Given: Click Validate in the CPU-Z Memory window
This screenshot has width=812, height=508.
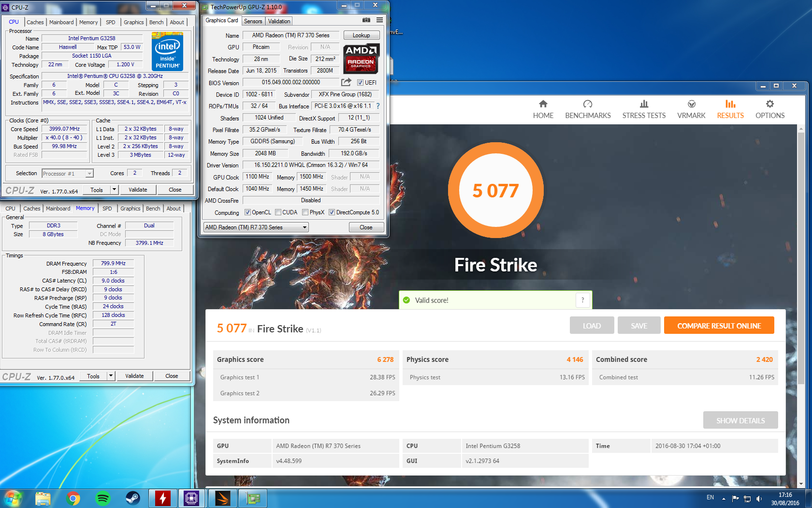Looking at the screenshot, I should pyautogui.click(x=134, y=376).
